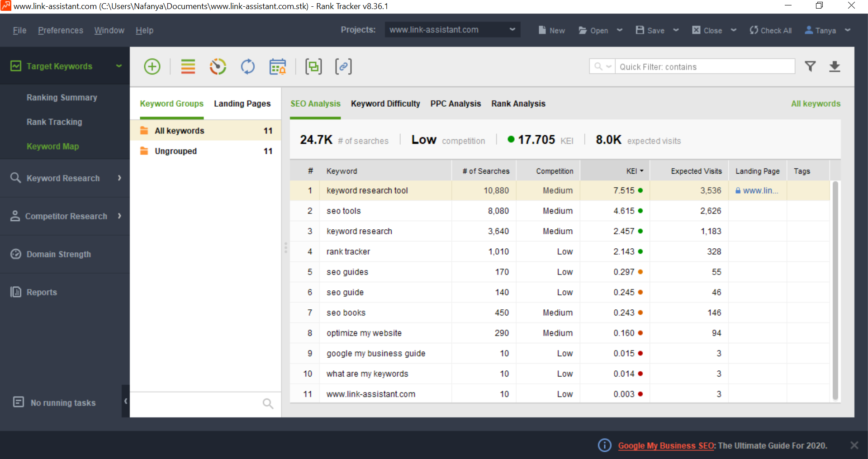Viewport: 868px width, 459px height.
Task: Click the Save button
Action: [x=650, y=30]
